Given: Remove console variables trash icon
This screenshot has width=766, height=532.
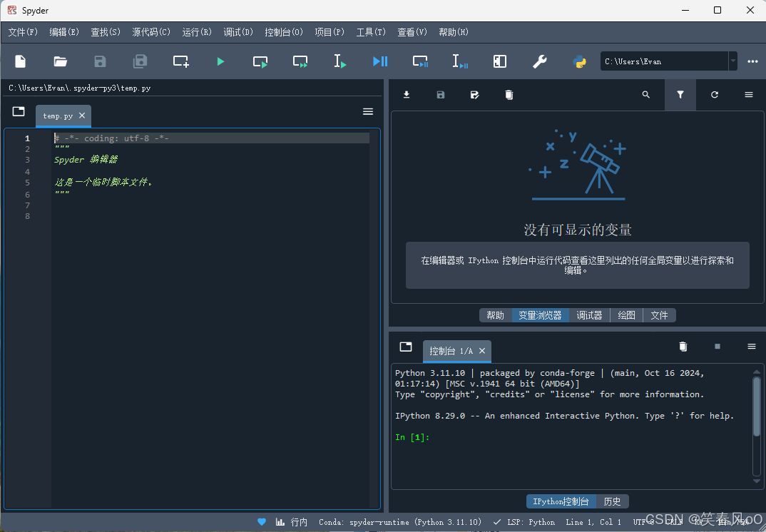Looking at the screenshot, I should point(683,347).
